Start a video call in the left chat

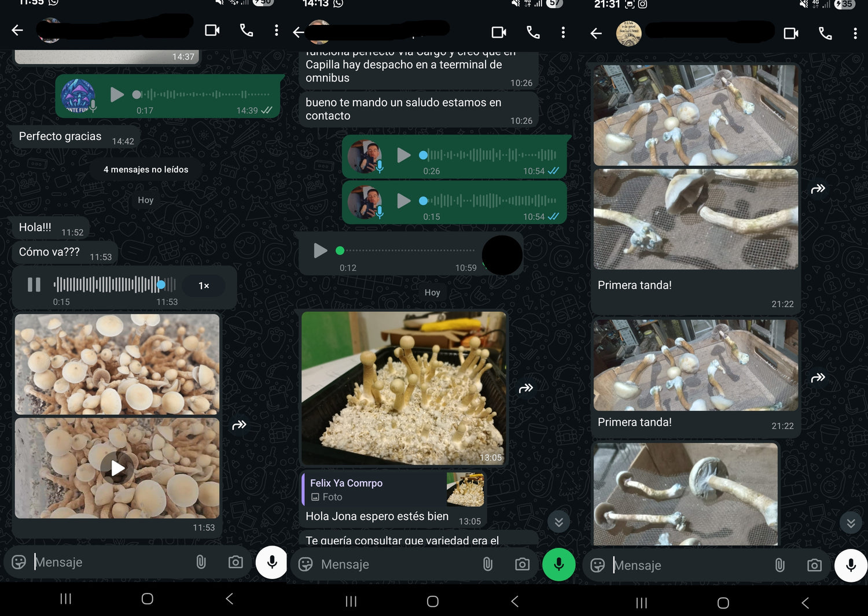point(212,30)
